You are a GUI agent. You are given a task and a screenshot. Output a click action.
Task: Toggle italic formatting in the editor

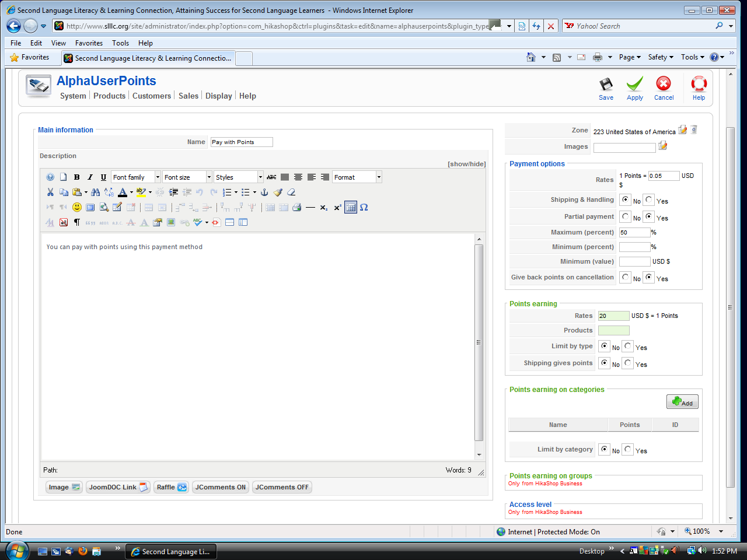tap(90, 177)
